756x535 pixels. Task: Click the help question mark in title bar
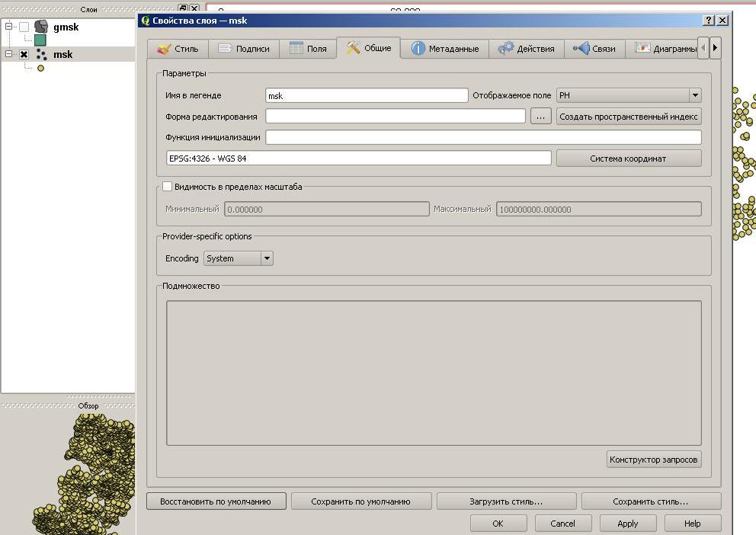click(709, 21)
